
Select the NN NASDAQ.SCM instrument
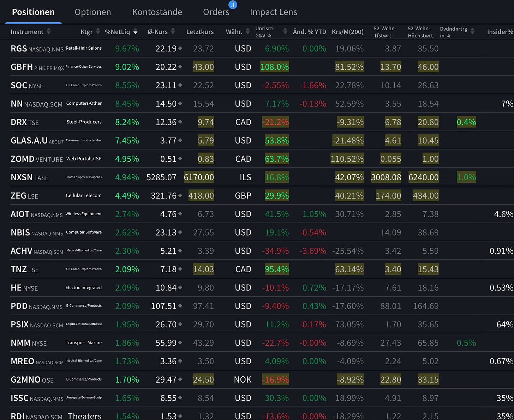point(36,104)
